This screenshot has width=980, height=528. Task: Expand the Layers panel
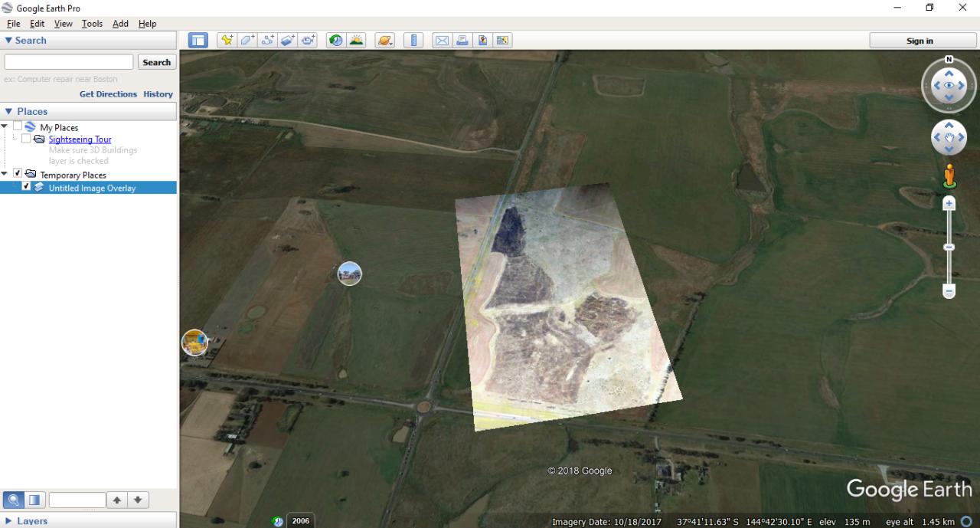[8, 521]
